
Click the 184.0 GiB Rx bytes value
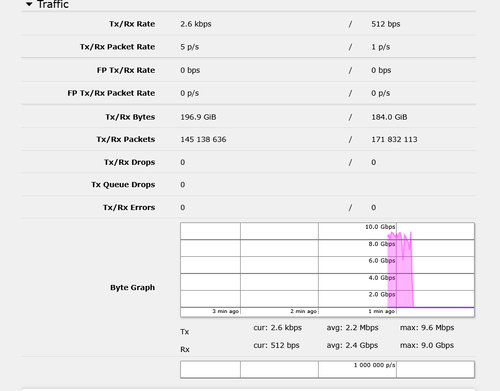click(389, 117)
